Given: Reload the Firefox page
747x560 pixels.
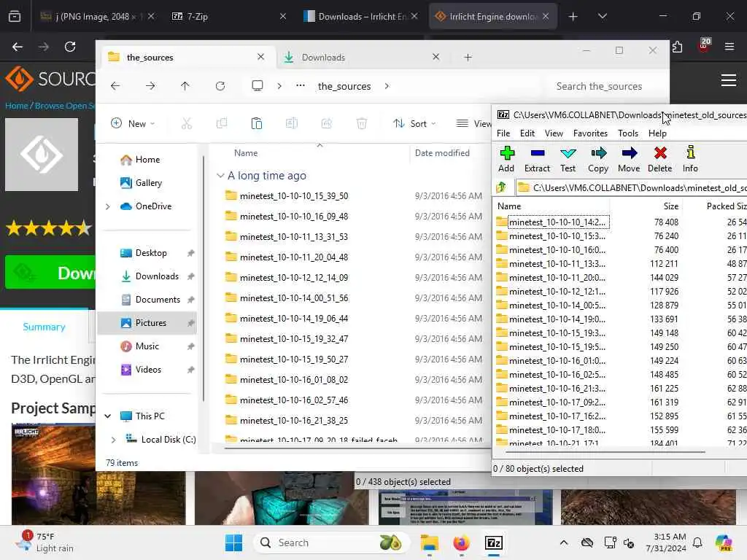Looking at the screenshot, I should tap(70, 47).
